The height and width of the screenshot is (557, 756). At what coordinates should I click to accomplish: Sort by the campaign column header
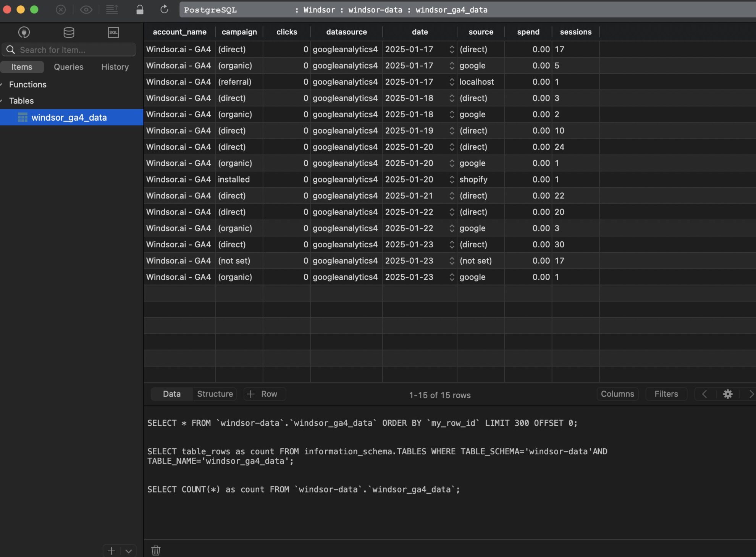click(x=239, y=32)
